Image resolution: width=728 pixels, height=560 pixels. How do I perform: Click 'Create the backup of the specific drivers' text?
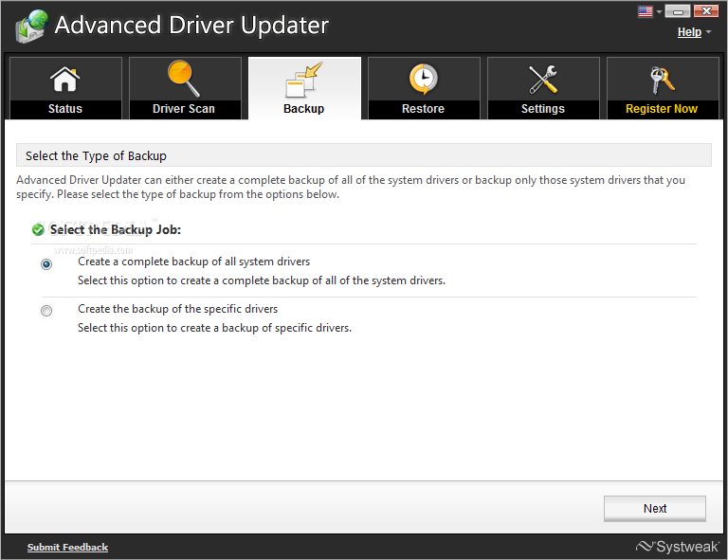(178, 309)
